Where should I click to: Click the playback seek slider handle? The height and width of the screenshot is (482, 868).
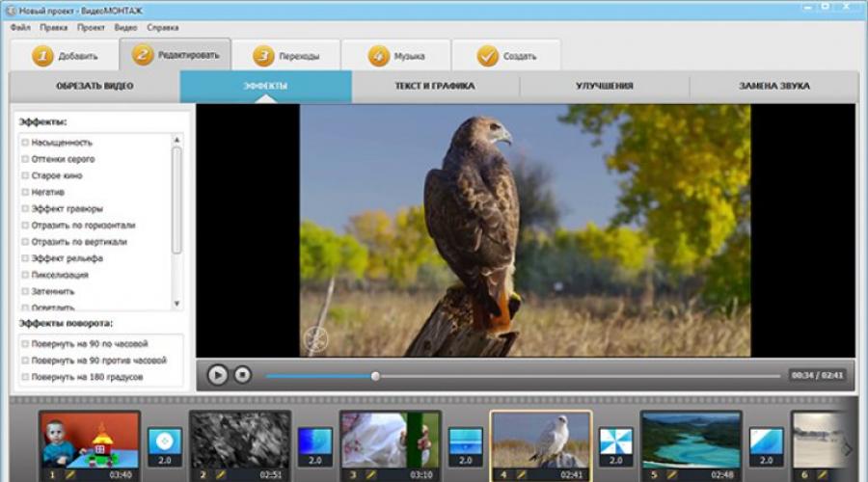[x=375, y=376]
